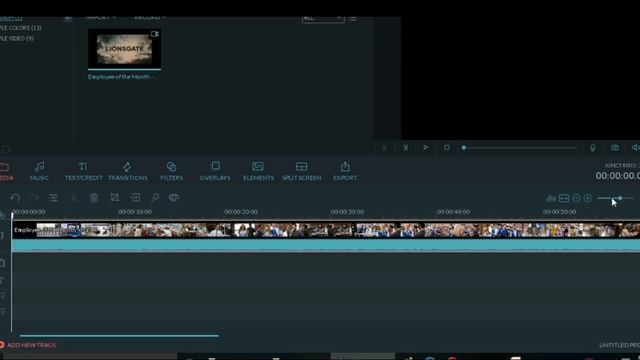Select the crop and zoom icon

(115, 198)
